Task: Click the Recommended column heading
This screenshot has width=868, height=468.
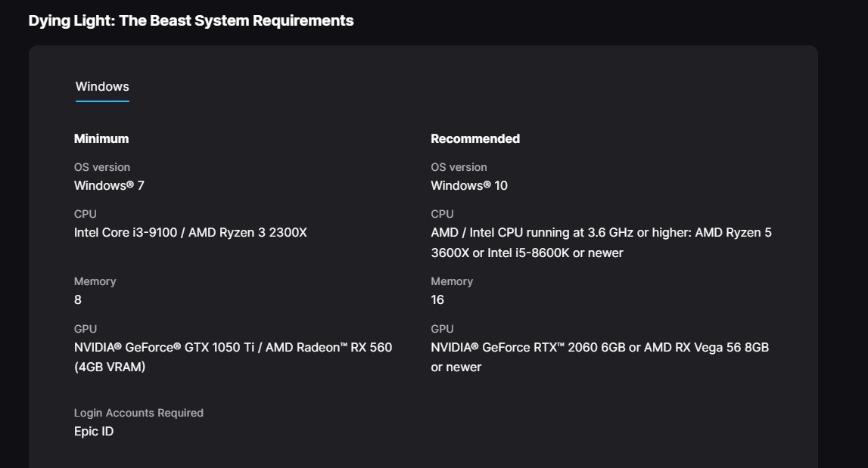Action: [475, 138]
